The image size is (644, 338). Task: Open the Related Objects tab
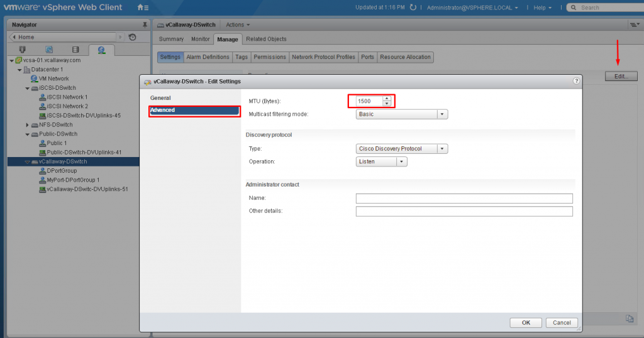pyautogui.click(x=266, y=39)
